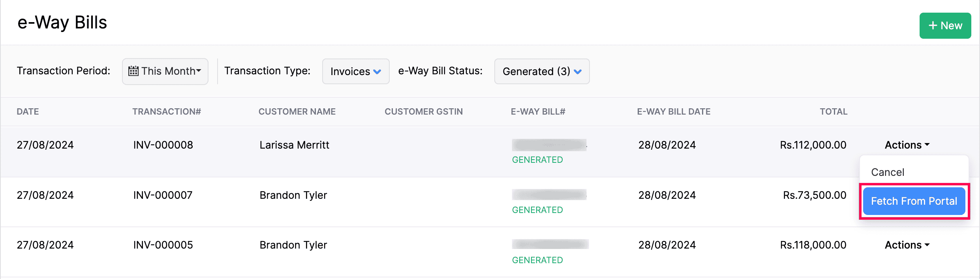Click customer name Larissa Merritt
This screenshot has width=980, height=279.
294,145
